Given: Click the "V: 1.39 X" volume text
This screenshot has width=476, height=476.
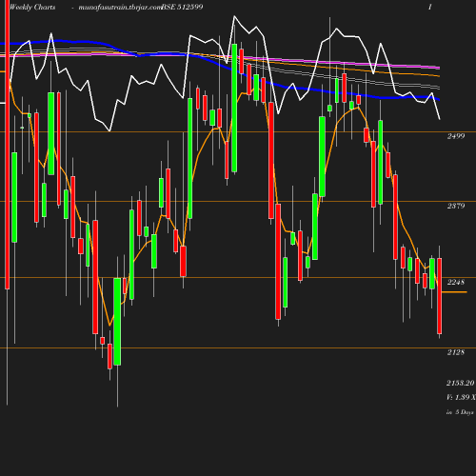Looking at the screenshot, I should (x=461, y=397).
